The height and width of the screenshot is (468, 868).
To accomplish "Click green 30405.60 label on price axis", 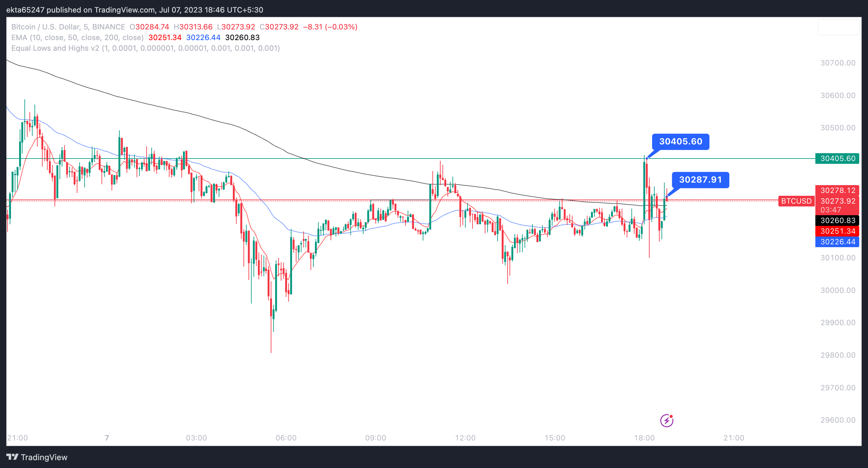I will (837, 159).
